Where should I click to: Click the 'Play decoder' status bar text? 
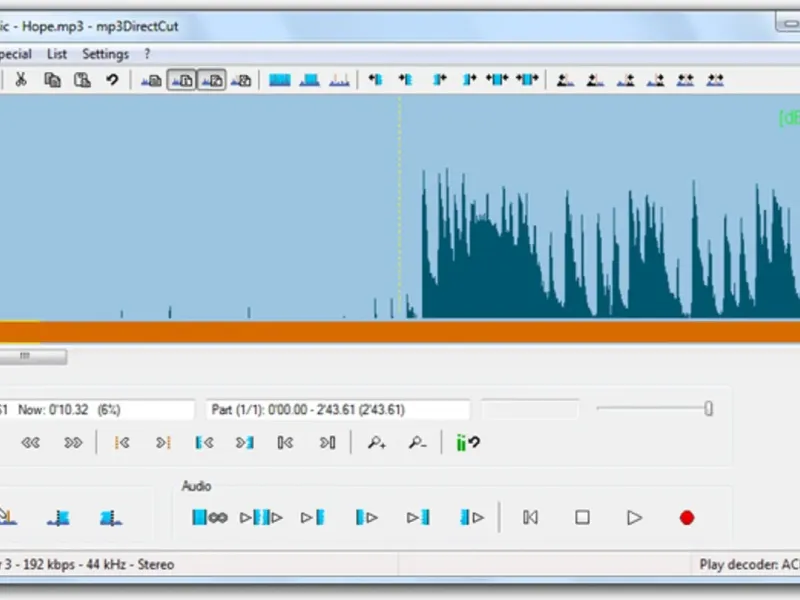[749, 565]
